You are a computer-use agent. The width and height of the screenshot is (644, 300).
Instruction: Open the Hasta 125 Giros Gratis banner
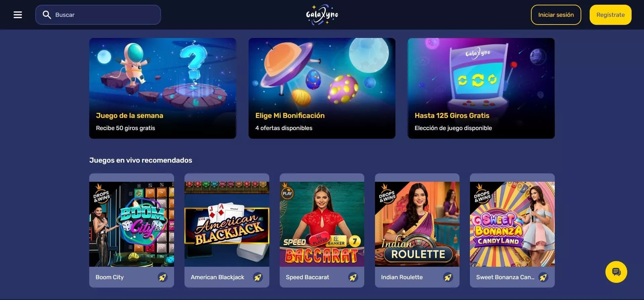click(x=481, y=88)
